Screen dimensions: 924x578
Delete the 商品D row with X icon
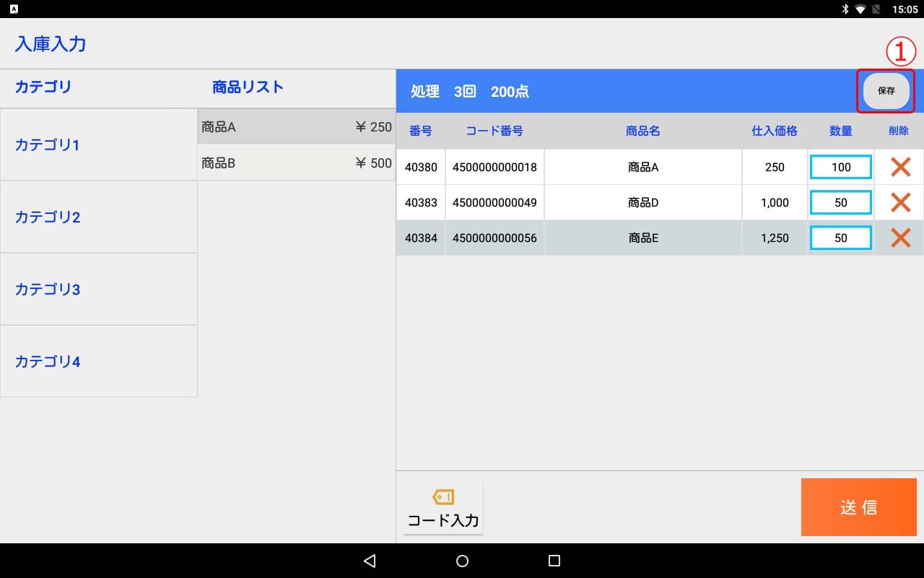tap(900, 202)
